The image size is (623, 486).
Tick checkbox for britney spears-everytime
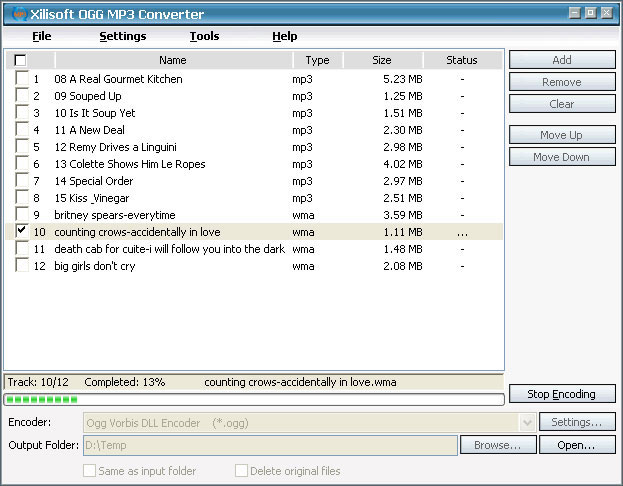(22, 215)
